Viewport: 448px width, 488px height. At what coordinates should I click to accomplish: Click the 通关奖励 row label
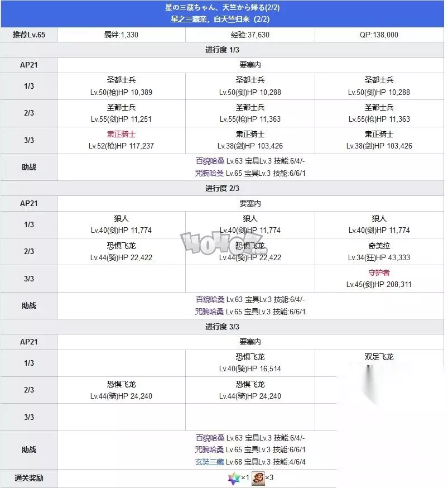tap(29, 478)
